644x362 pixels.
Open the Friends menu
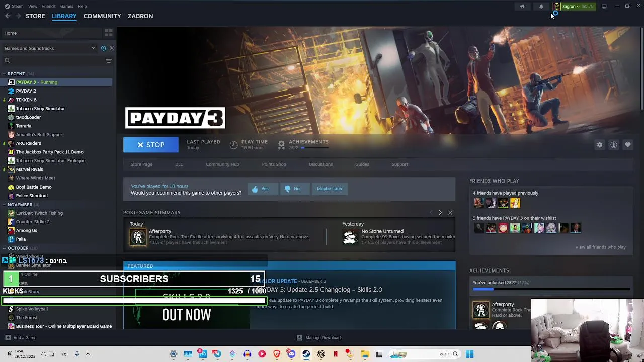pyautogui.click(x=49, y=6)
